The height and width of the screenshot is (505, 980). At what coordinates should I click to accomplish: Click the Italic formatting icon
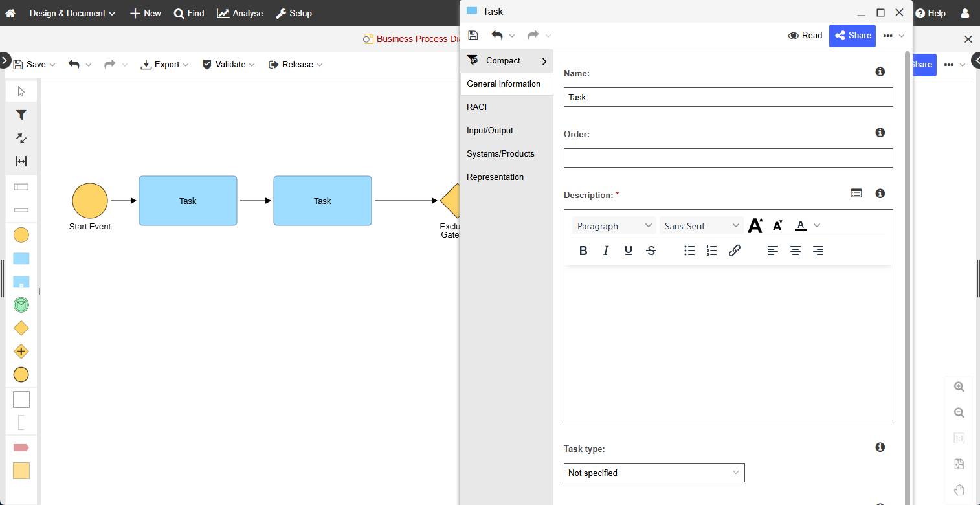tap(606, 251)
